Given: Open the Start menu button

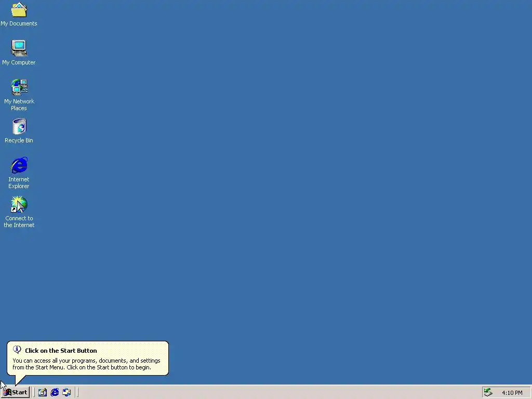Looking at the screenshot, I should coord(16,392).
